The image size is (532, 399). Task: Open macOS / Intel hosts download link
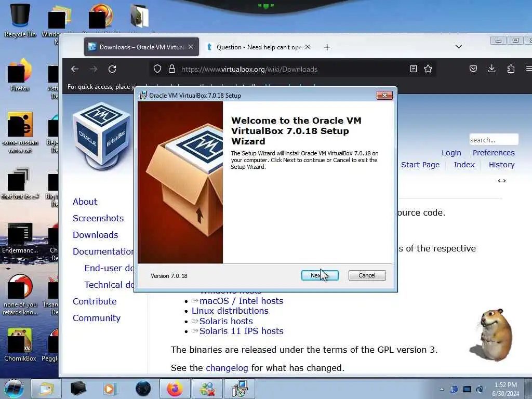[x=241, y=301]
